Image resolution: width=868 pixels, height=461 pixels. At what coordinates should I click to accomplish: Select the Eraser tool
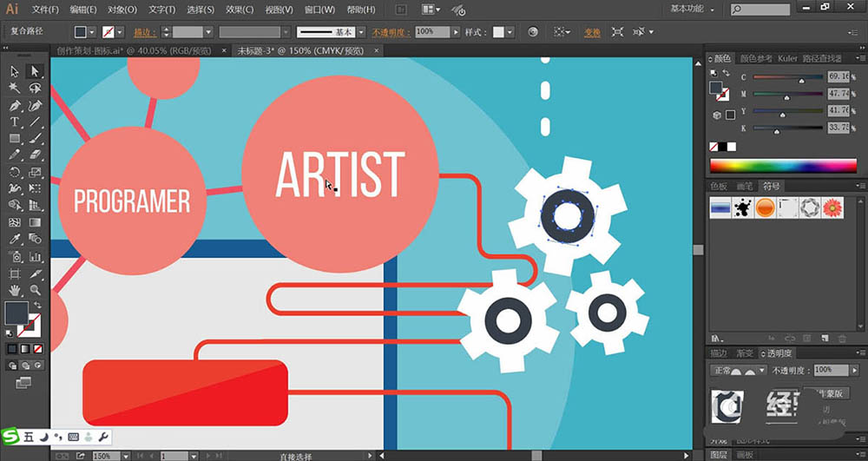click(35, 155)
